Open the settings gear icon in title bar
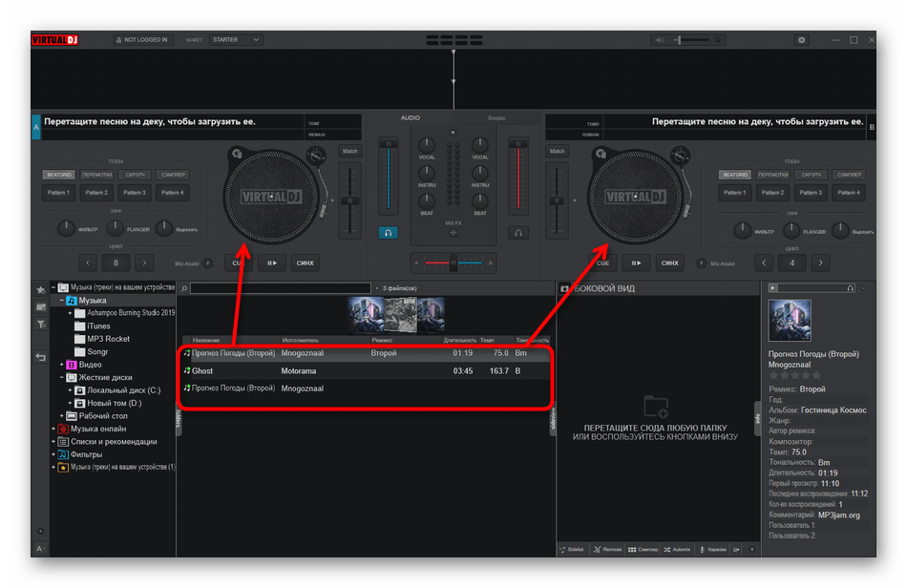Viewport: 907px width, 588px height. click(x=801, y=40)
